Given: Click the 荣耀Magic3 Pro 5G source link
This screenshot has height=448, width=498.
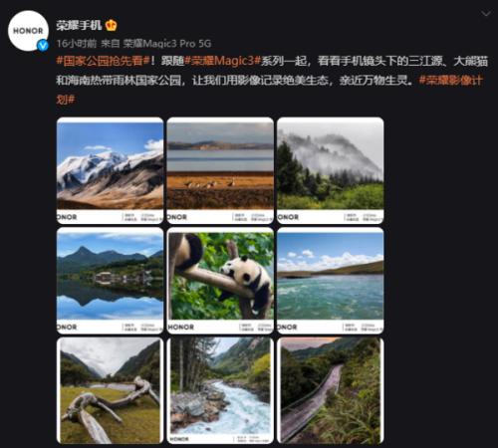Looking at the screenshot, I should (x=167, y=44).
